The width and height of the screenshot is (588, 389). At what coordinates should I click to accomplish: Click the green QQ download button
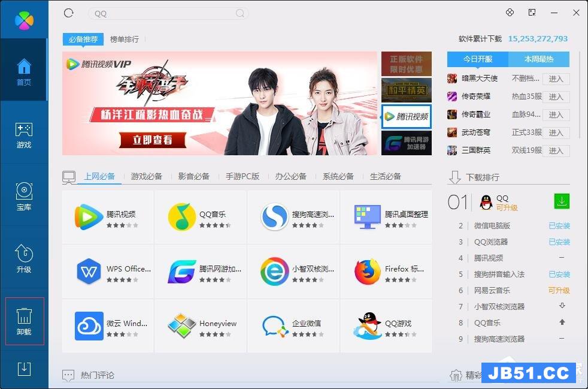tap(562, 201)
